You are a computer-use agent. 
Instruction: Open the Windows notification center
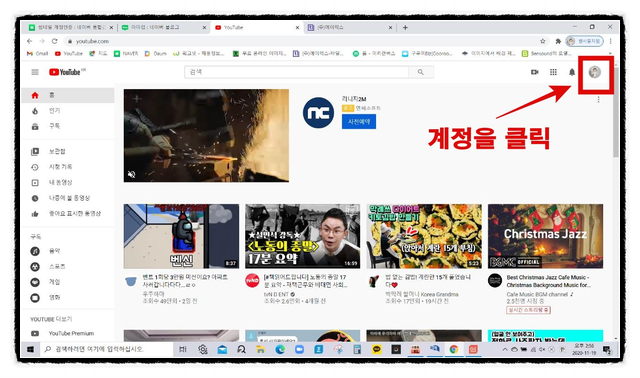tap(607, 350)
